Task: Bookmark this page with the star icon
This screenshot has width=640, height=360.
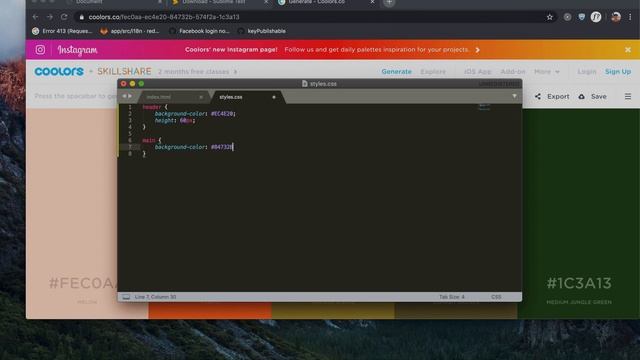Action: coord(550,17)
